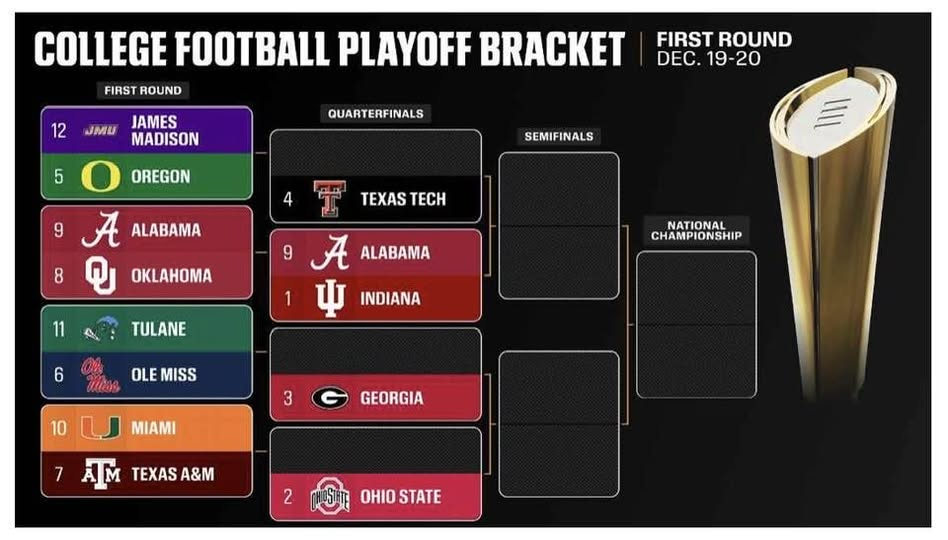This screenshot has height=540, width=948.
Task: Click the National Championship label
Action: point(696,231)
